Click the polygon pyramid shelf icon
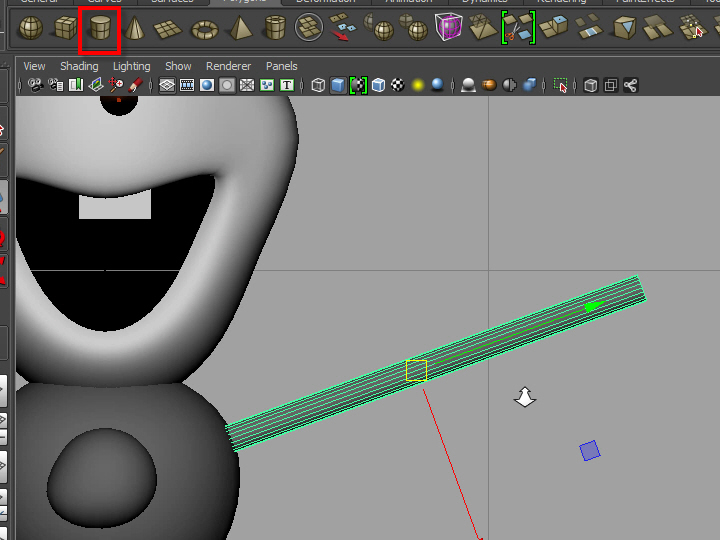Screen dimensions: 720x540 point(239,29)
